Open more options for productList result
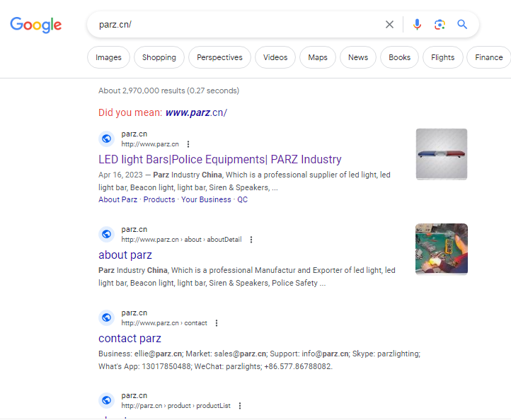Viewport: 511px width, 420px height. (240, 406)
